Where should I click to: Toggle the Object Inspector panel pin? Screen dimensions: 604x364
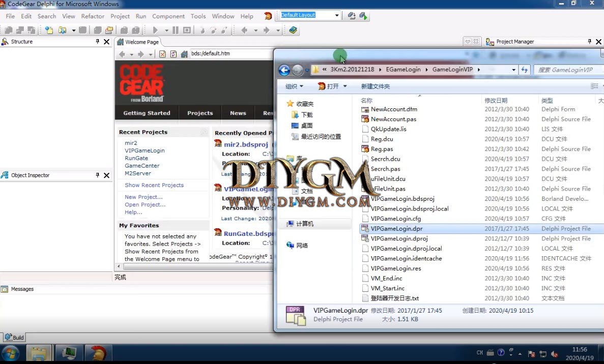(98, 175)
